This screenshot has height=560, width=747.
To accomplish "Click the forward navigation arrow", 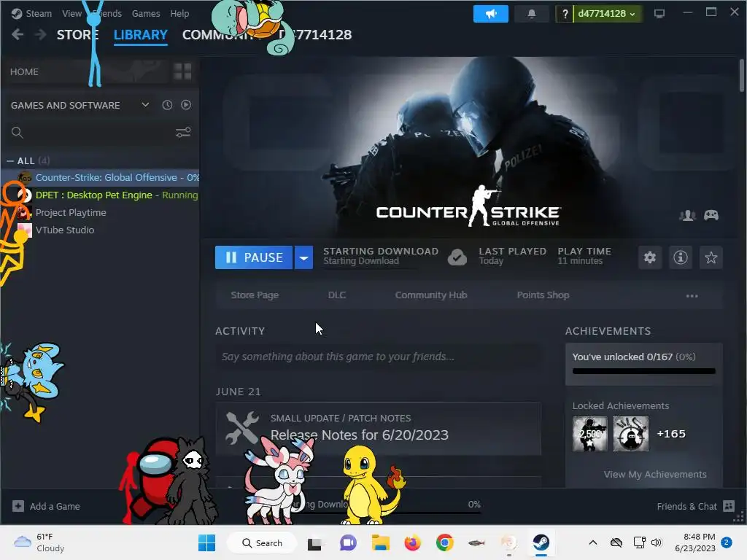I will pos(41,34).
